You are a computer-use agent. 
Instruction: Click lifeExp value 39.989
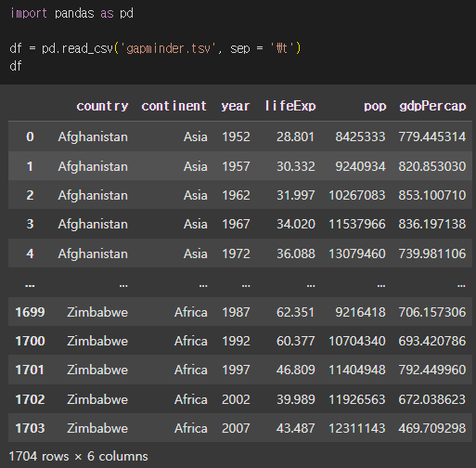pyautogui.click(x=296, y=399)
